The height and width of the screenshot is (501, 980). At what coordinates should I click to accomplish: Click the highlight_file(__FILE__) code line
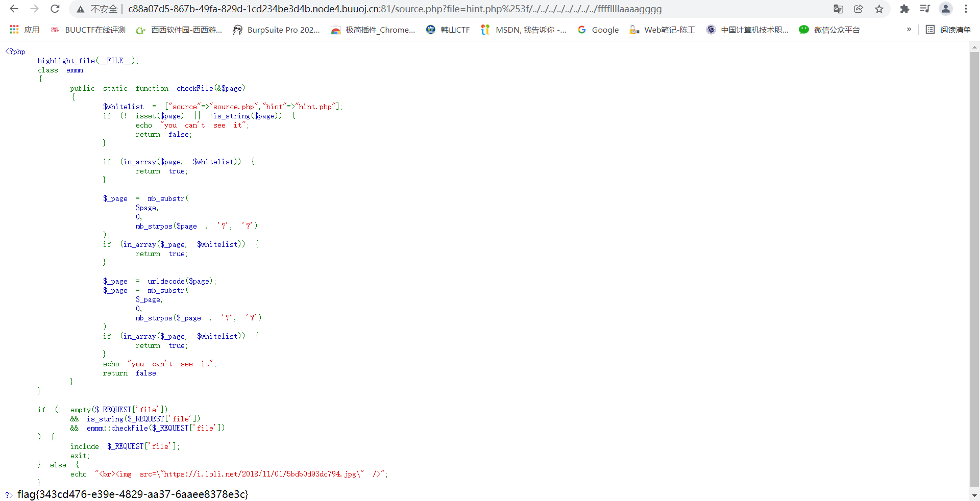pyautogui.click(x=88, y=61)
